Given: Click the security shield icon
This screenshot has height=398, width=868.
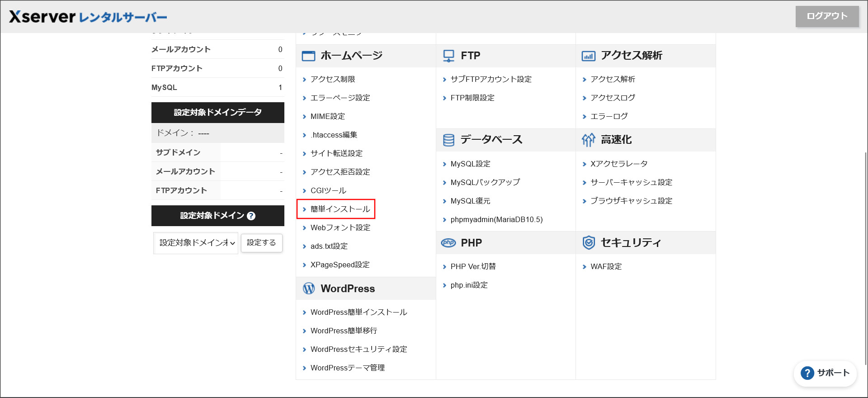Looking at the screenshot, I should [588, 243].
